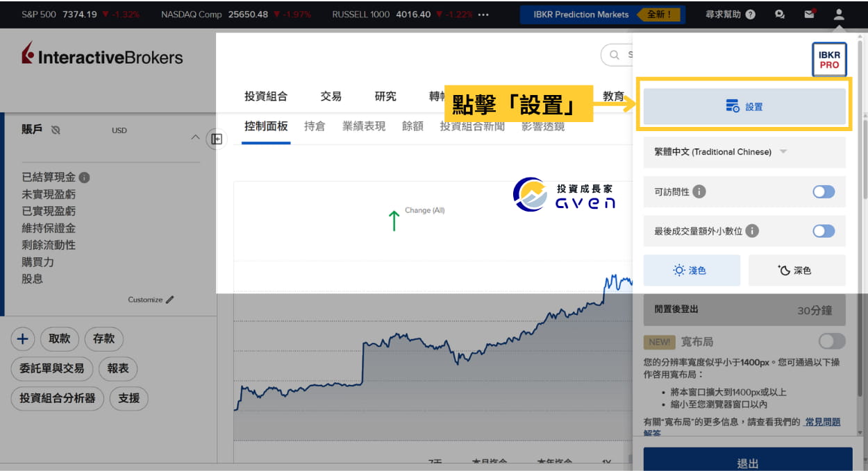
Task: Toggle the 可訪問性 accessibility switch
Action: point(824,191)
